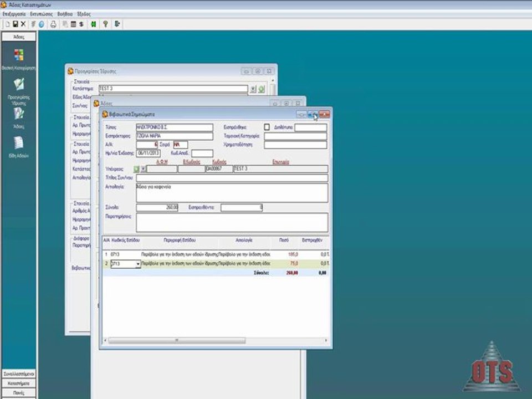
Task: Click the calendar table toolbar icon
Action: (x=73, y=24)
